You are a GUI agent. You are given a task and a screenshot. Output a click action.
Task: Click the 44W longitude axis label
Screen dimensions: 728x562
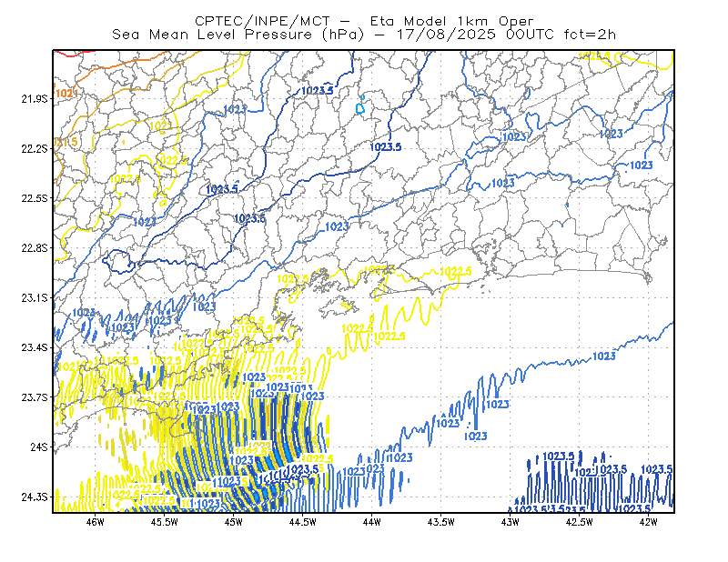372,522
